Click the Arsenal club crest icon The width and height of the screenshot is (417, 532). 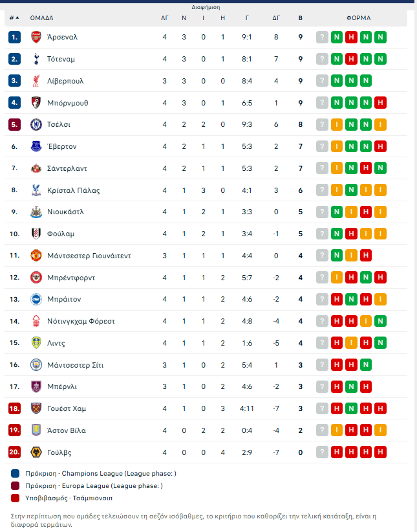pyautogui.click(x=36, y=37)
